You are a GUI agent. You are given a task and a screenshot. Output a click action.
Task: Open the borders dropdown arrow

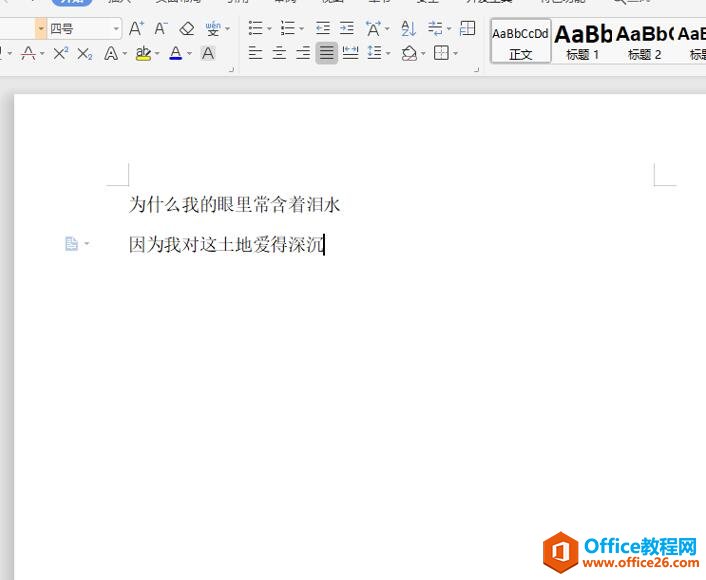[x=456, y=53]
